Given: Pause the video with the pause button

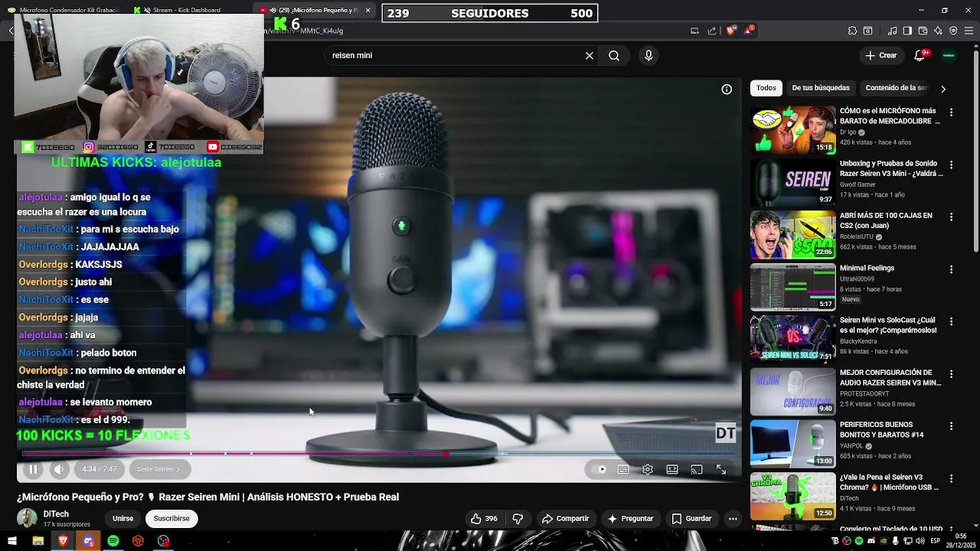Looking at the screenshot, I should tap(33, 469).
